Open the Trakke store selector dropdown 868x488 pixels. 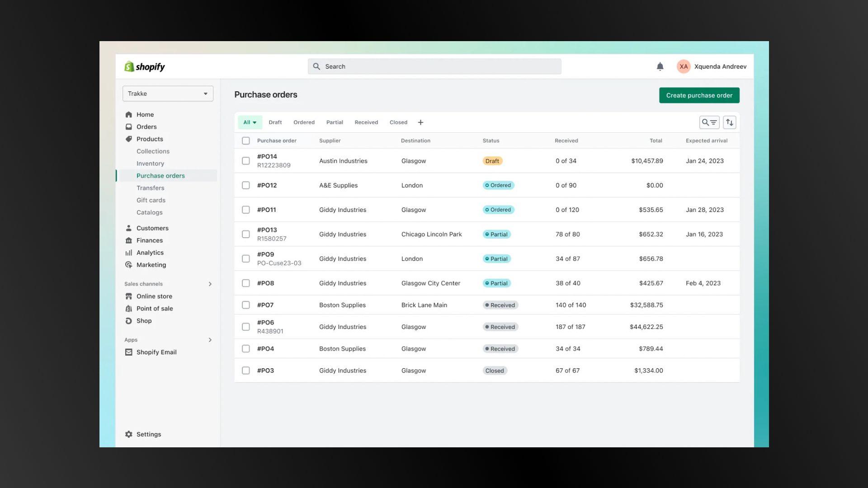168,94
